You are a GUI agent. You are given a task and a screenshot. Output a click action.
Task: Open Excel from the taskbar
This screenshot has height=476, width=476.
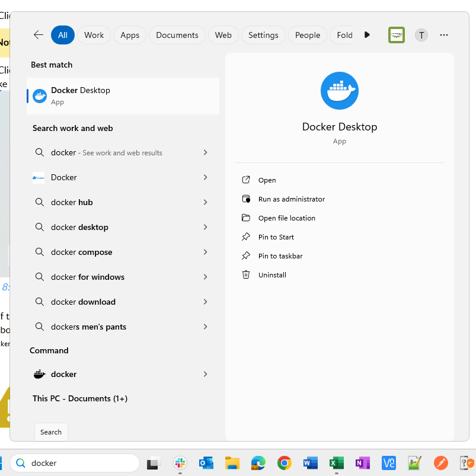[x=337, y=463]
